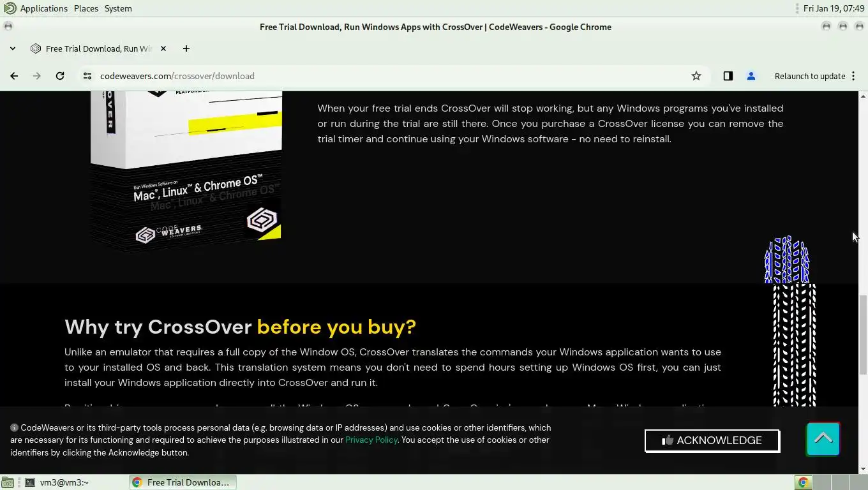868x490 pixels.
Task: Click the window menu button in title bar
Action: point(8,27)
